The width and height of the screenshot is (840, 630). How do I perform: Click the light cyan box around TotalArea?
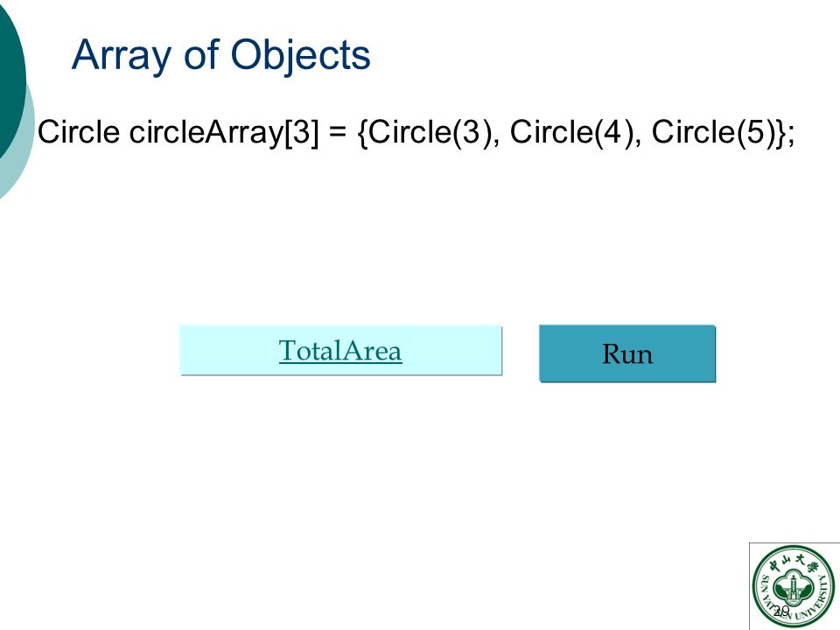point(340,350)
